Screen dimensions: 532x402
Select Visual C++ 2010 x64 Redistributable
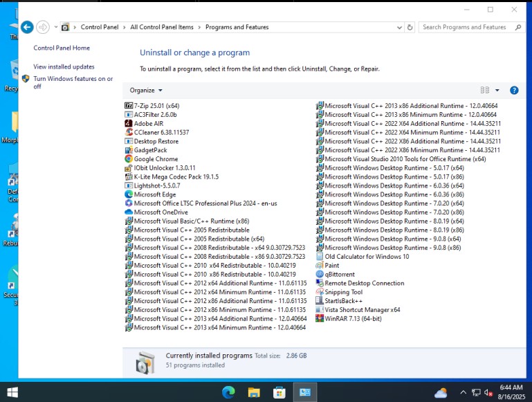click(210, 265)
